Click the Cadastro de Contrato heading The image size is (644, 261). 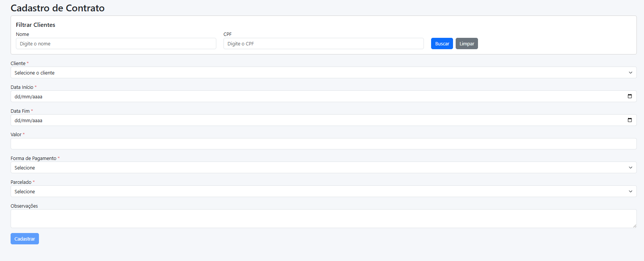[x=57, y=8]
